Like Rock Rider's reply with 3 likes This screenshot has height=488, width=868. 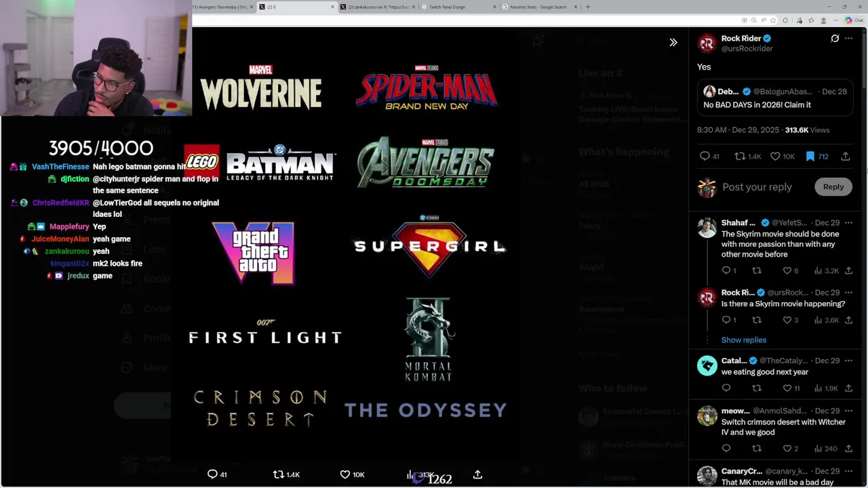click(791, 320)
